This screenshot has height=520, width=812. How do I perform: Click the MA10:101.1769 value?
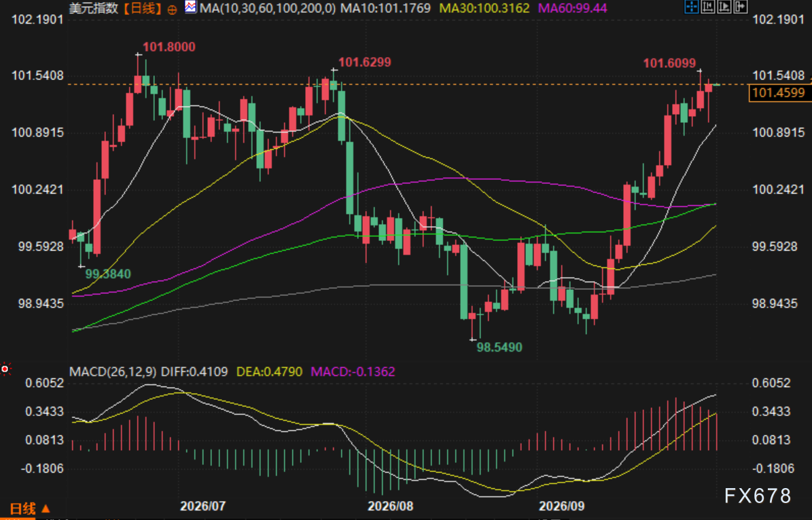tap(386, 8)
